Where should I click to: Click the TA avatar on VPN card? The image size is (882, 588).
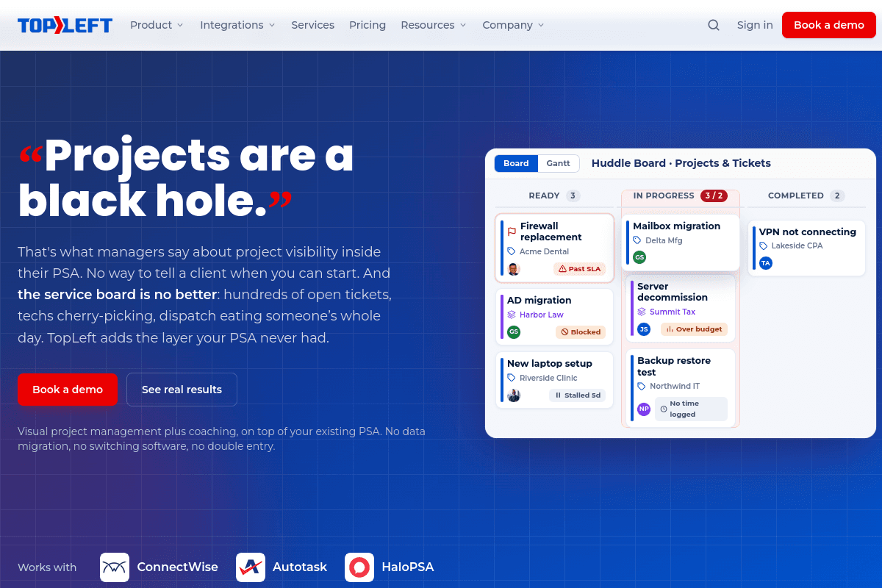point(766,263)
